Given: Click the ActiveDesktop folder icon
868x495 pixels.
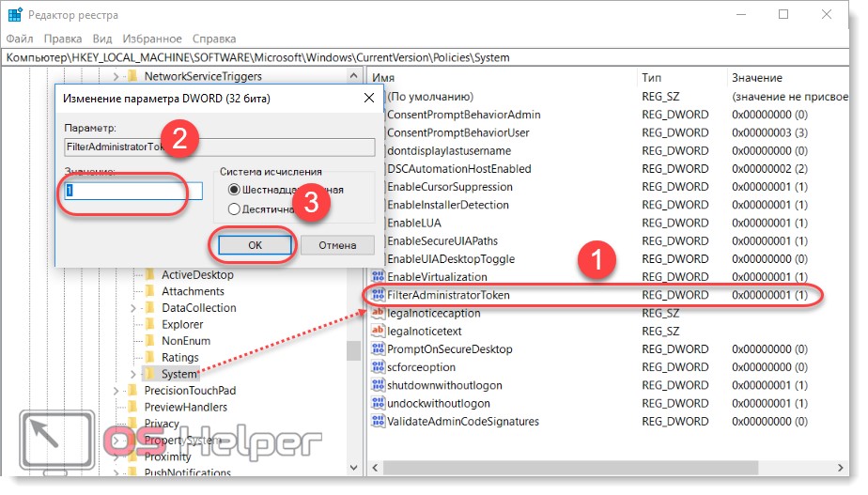Looking at the screenshot, I should coord(150,274).
